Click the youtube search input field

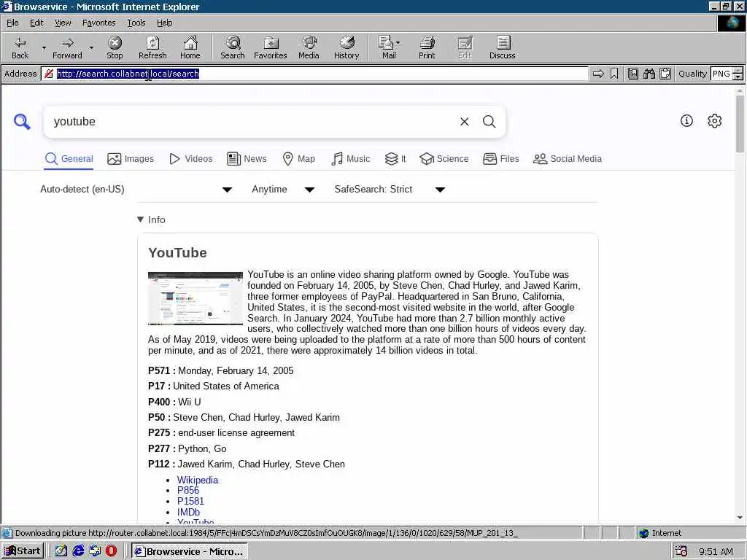pyautogui.click(x=252, y=122)
